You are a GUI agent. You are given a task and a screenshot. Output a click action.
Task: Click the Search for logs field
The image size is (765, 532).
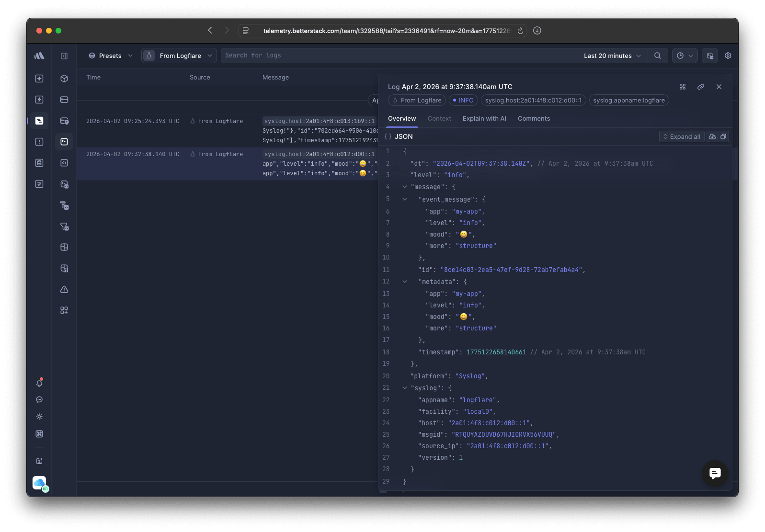coord(398,56)
